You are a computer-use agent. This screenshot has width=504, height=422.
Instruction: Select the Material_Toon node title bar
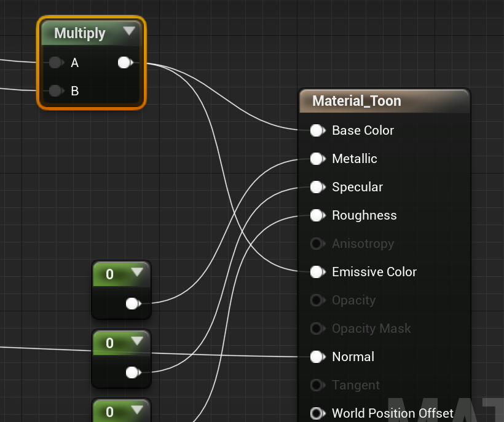[384, 101]
